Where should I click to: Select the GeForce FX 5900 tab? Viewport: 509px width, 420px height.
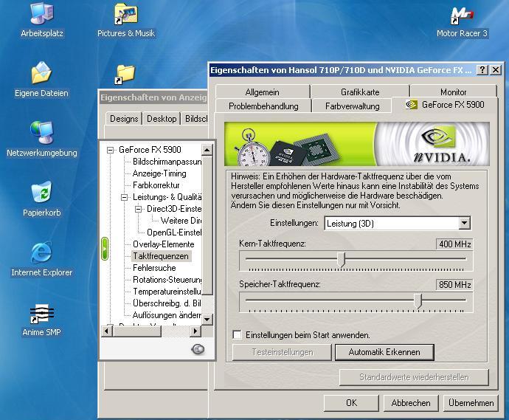pos(445,105)
